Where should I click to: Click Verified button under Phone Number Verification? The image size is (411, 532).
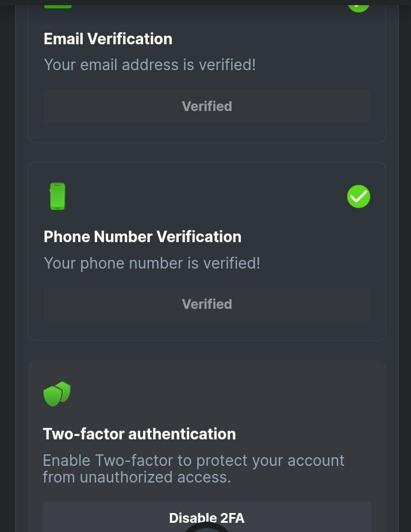(207, 304)
